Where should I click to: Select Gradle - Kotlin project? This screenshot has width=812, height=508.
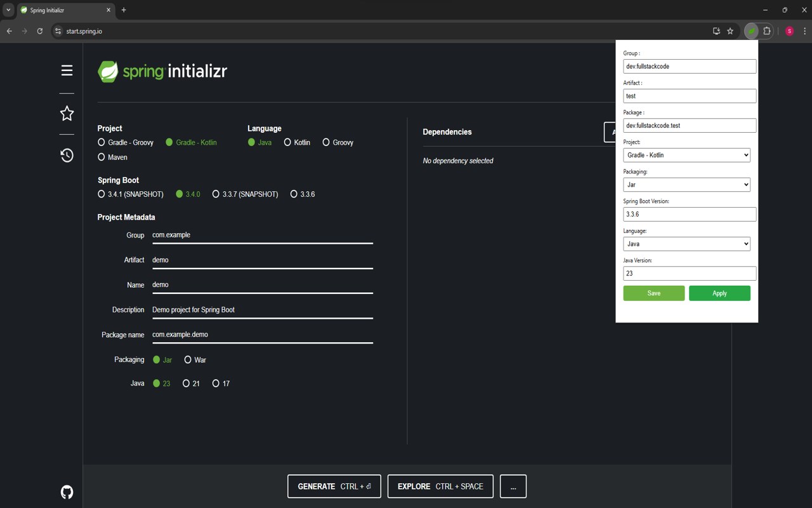191,142
